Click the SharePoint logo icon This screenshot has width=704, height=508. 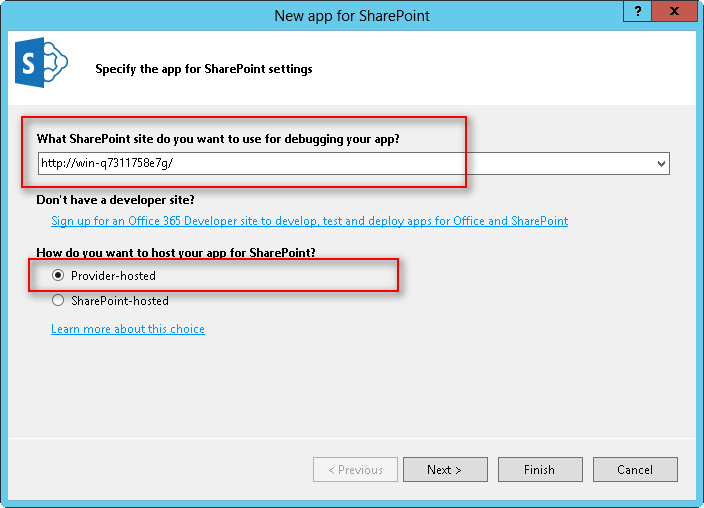40,65
